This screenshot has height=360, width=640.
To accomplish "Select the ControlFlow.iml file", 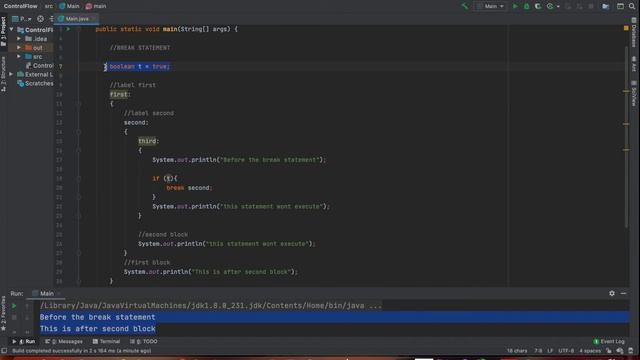I will 39,65.
